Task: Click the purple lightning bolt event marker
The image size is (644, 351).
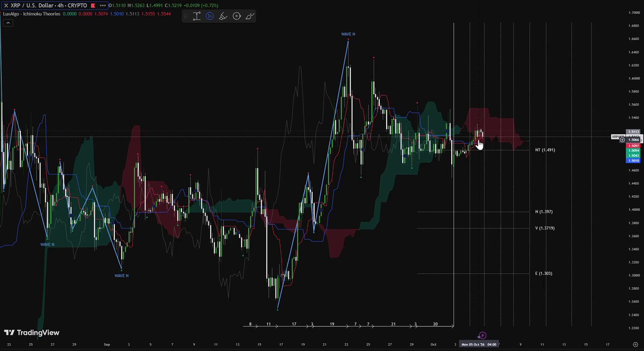Action: [x=482, y=336]
